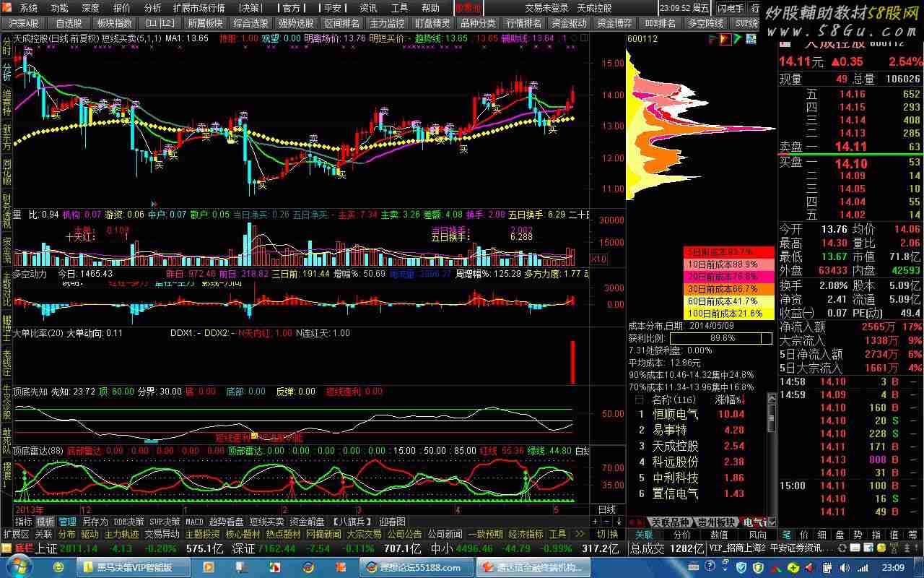
Task: Click the 深证 index in the status bar
Action: pyautogui.click(x=243, y=548)
